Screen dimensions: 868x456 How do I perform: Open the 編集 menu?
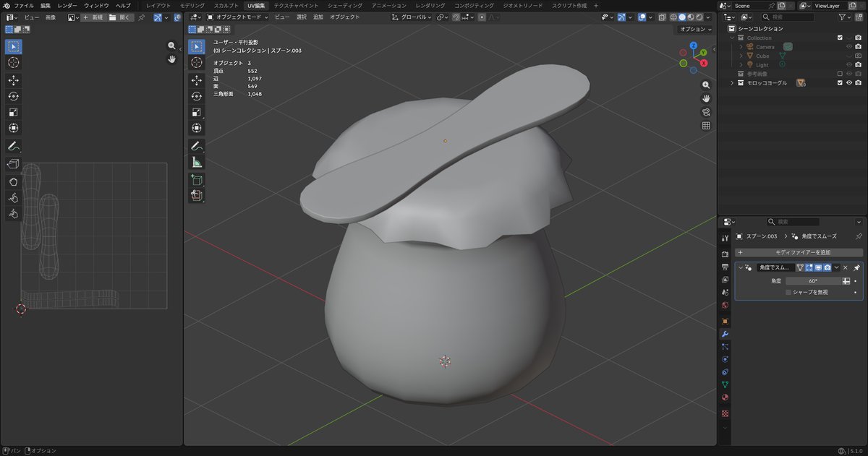(x=46, y=5)
